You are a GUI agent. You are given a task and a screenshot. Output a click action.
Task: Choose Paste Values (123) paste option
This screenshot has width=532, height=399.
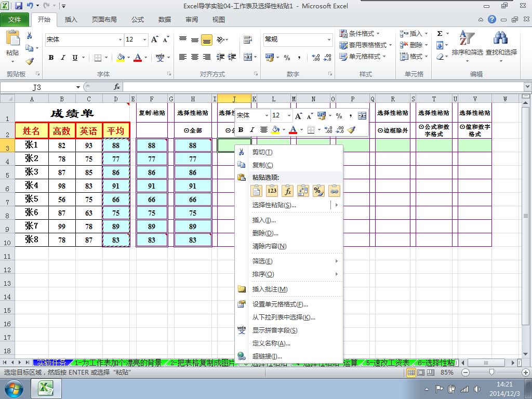pyautogui.click(x=272, y=191)
